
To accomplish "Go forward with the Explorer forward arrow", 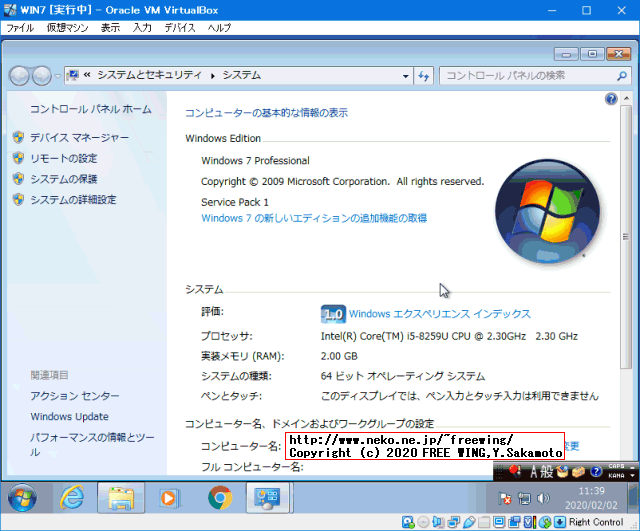I will click(42, 76).
